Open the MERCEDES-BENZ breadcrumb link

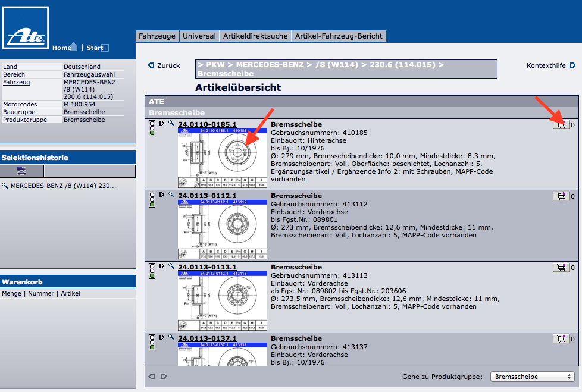[270, 64]
